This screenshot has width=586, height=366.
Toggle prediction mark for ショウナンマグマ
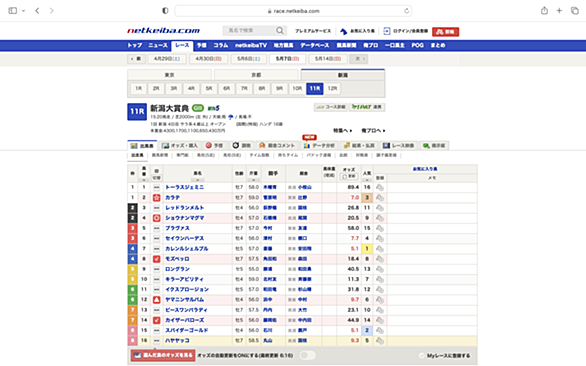coord(157,218)
